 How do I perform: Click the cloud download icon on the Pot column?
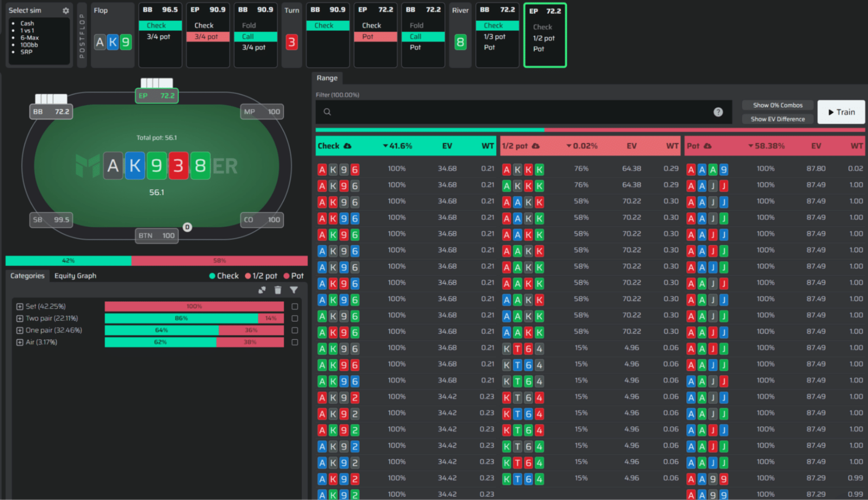click(708, 145)
